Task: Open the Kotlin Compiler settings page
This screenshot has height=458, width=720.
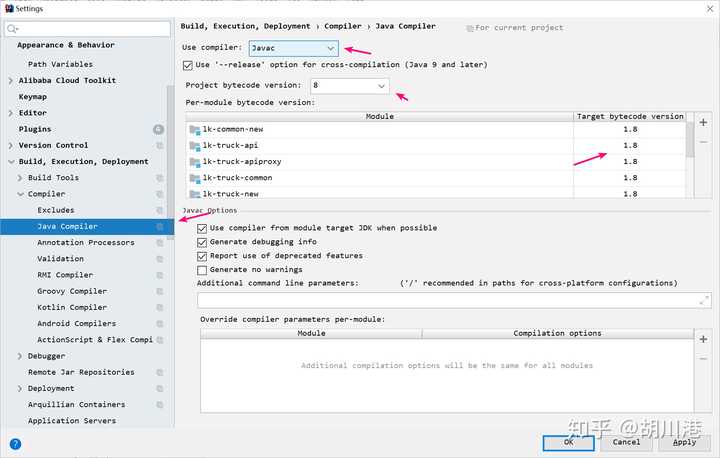Action: 72,307
